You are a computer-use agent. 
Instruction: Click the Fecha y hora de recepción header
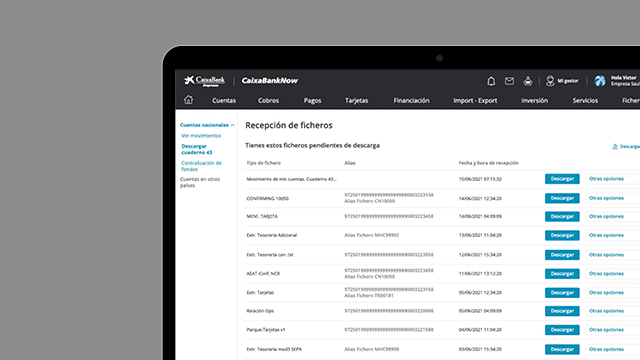pyautogui.click(x=489, y=163)
